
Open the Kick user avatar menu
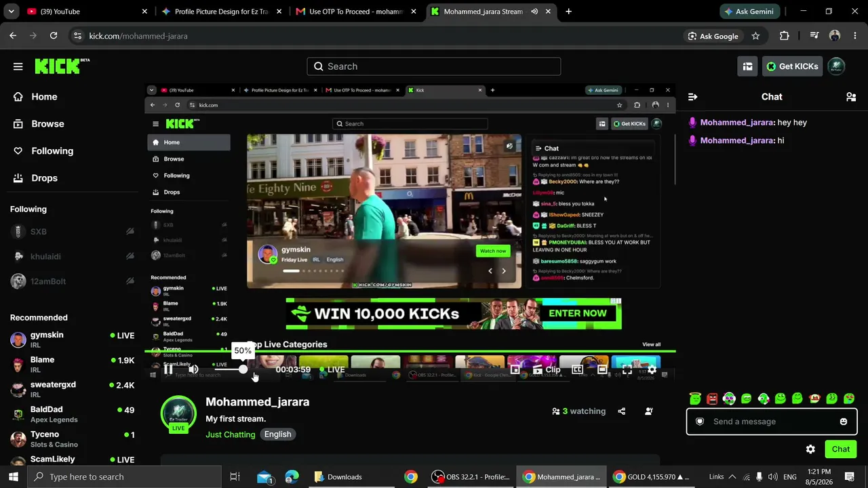click(x=836, y=66)
